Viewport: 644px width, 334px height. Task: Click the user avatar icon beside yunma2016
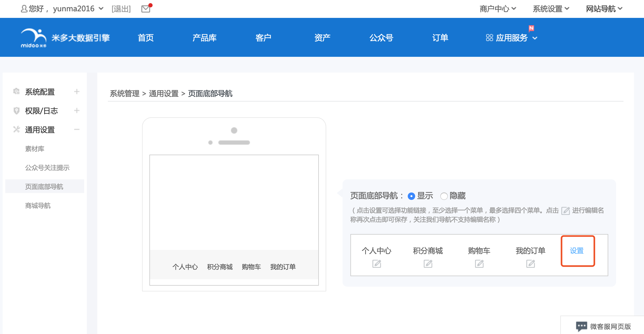click(24, 9)
